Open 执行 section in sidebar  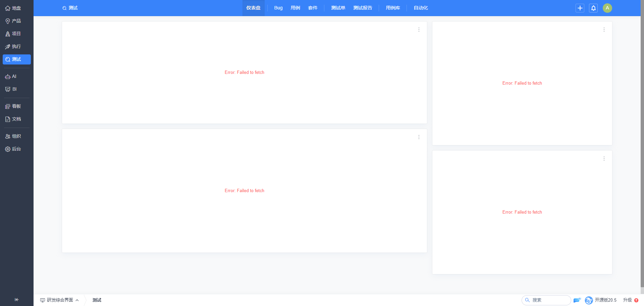16,46
